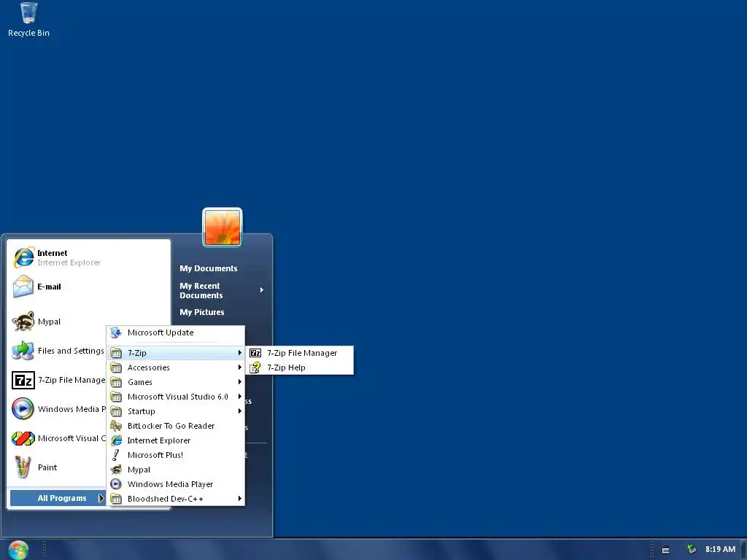The height and width of the screenshot is (560, 747).
Task: Click the E-mail pinned item label
Action: click(49, 287)
